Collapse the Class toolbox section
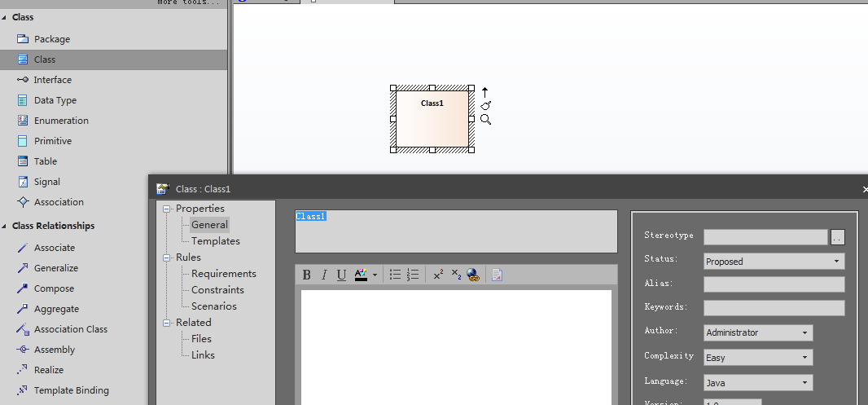Viewport: 868px width, 405px height. pyautogui.click(x=4, y=18)
